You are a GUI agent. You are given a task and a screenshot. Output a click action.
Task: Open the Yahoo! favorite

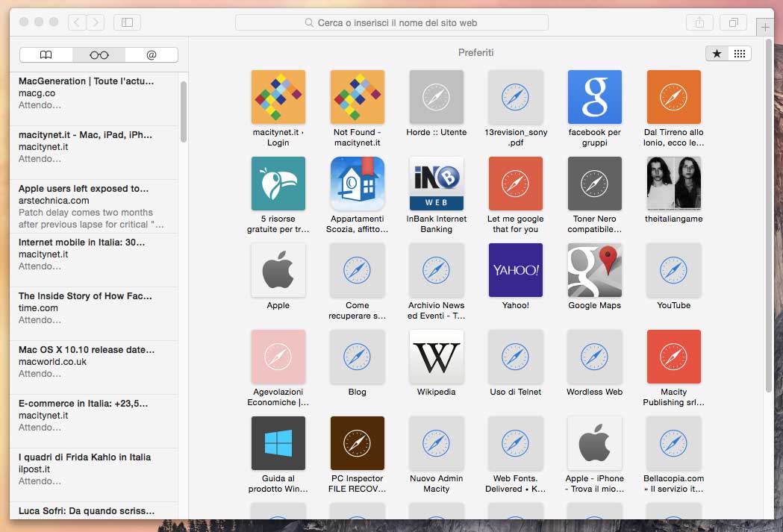516,270
